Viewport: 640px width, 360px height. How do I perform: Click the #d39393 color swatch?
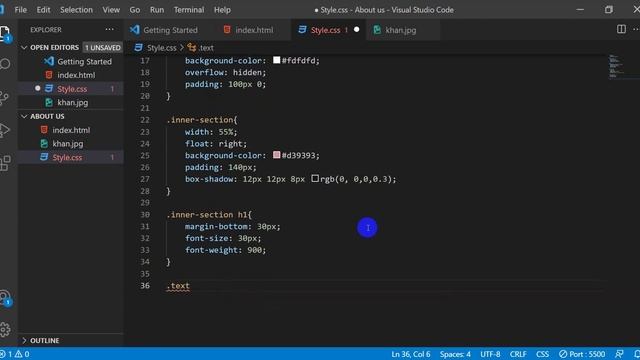(x=276, y=155)
